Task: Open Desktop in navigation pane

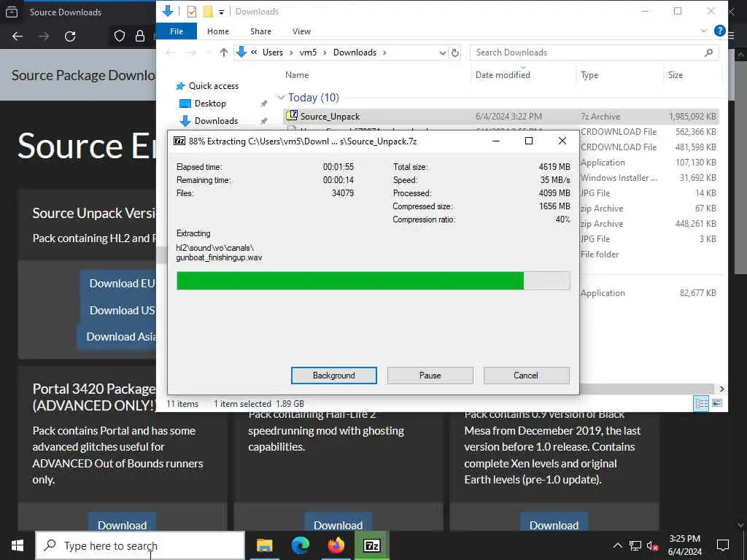Action: pos(209,104)
